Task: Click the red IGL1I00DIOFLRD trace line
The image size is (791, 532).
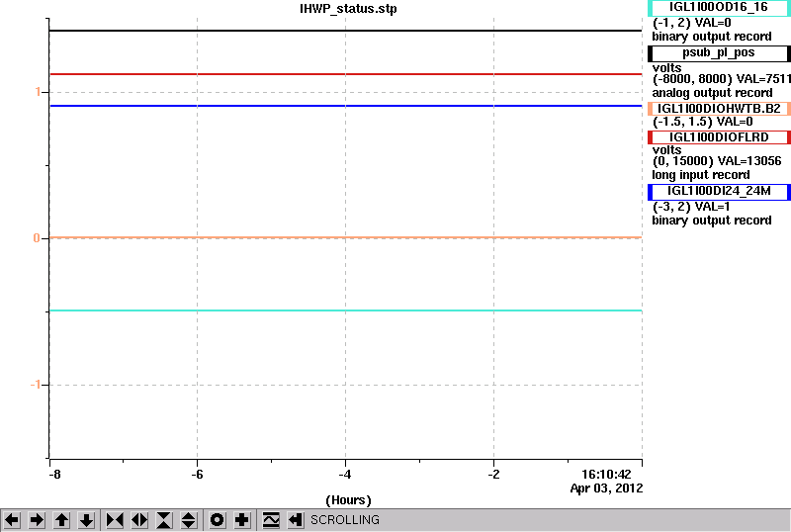Action: 345,74
